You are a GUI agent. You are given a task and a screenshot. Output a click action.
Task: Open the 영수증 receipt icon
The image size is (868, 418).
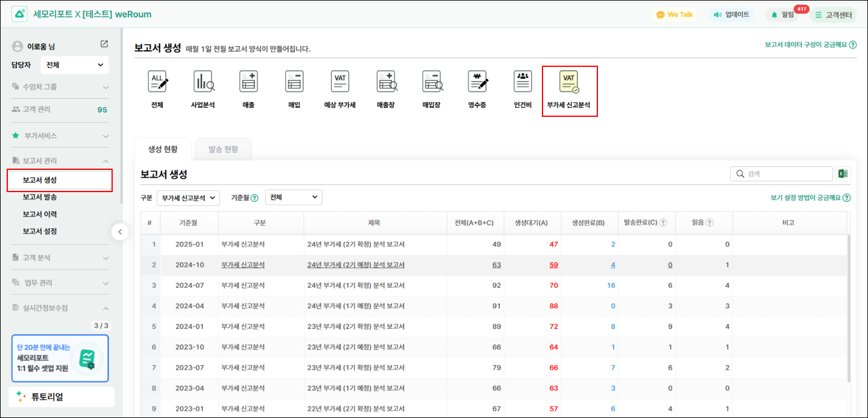coord(477,82)
